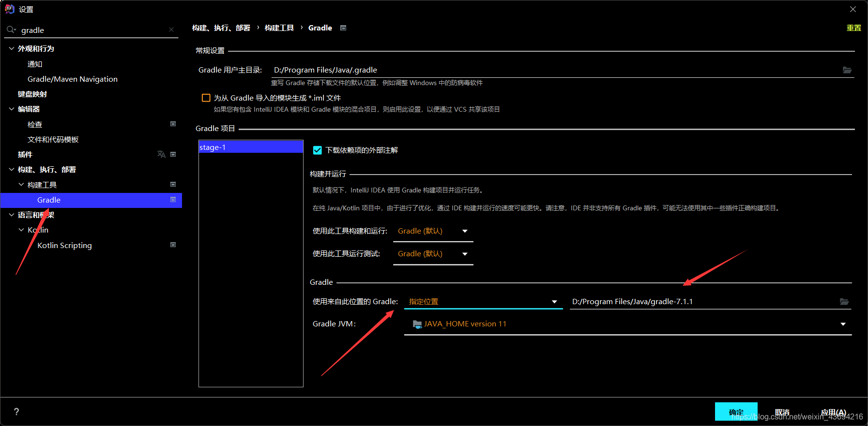Edit the Gradle user home path field
The height and width of the screenshot is (426, 868).
[556, 70]
